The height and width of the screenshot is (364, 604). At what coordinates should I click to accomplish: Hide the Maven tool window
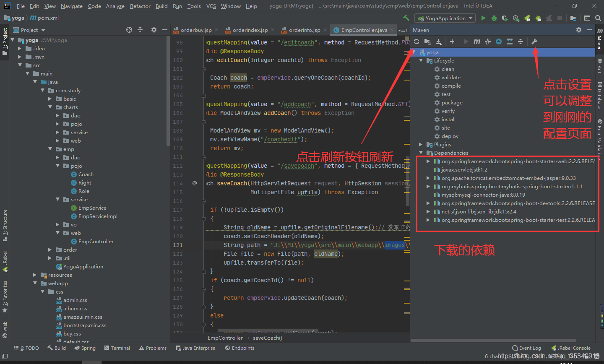590,30
